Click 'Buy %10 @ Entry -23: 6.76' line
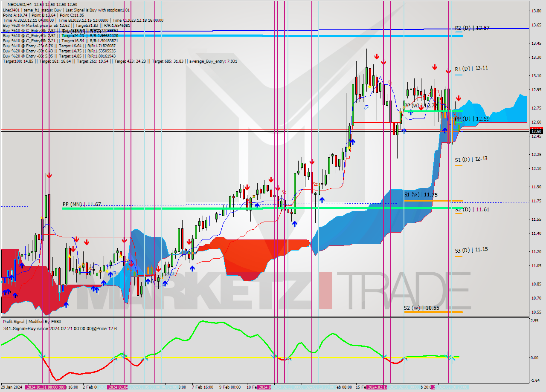 click(x=59, y=46)
